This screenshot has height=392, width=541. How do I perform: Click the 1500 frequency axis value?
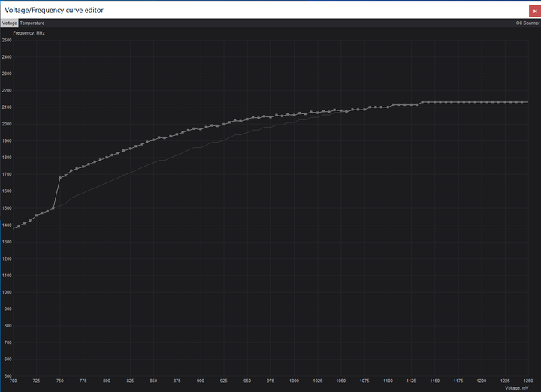point(7,208)
